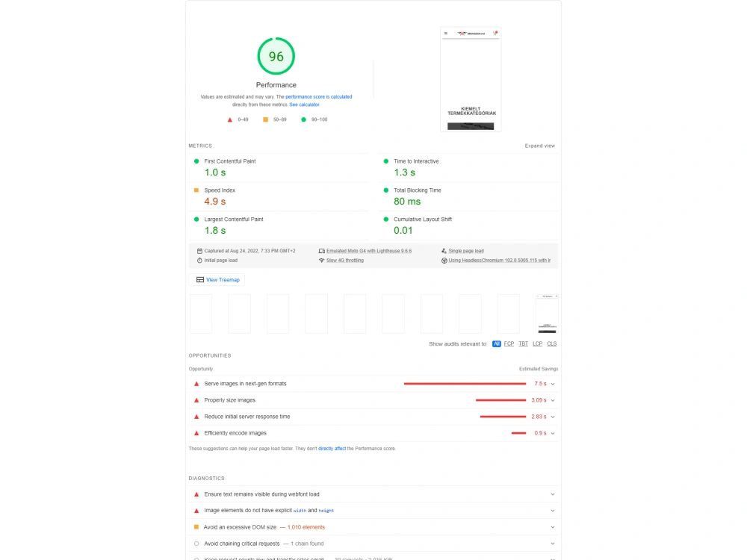Click orange square beside Speed Index
The height and width of the screenshot is (560, 747).
pyautogui.click(x=196, y=190)
